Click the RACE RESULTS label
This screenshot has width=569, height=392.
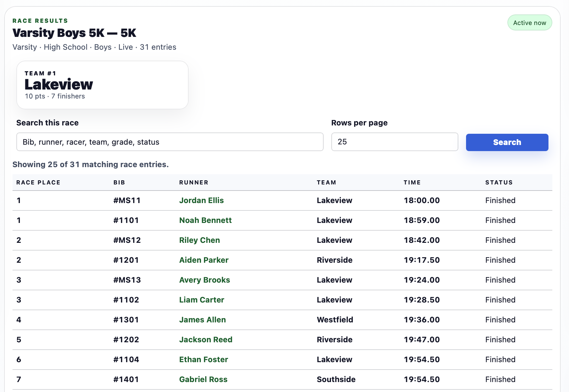pos(40,21)
